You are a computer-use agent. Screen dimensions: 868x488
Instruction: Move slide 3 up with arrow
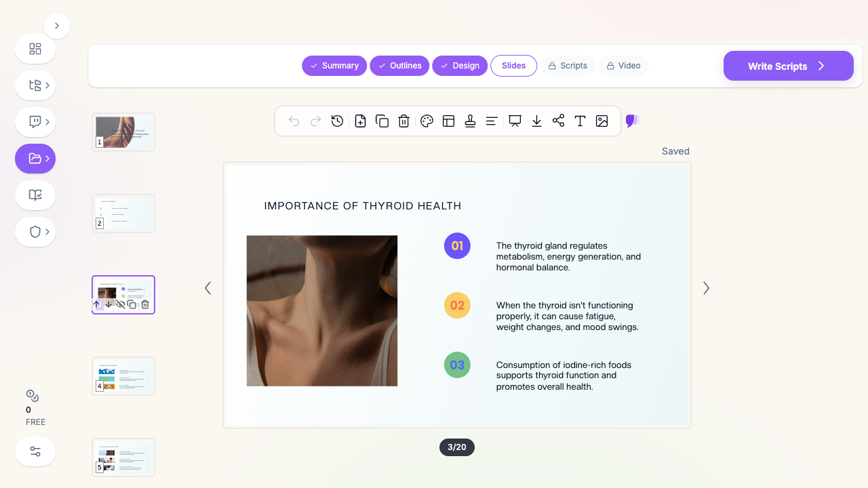click(96, 304)
